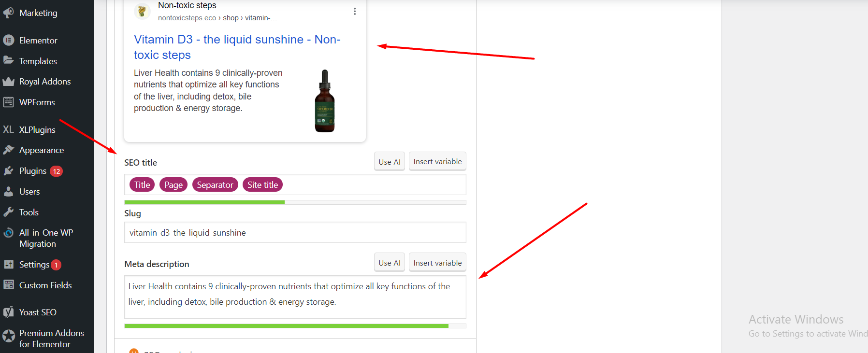Select the Site title variable tag
The height and width of the screenshot is (353, 868).
263,184
